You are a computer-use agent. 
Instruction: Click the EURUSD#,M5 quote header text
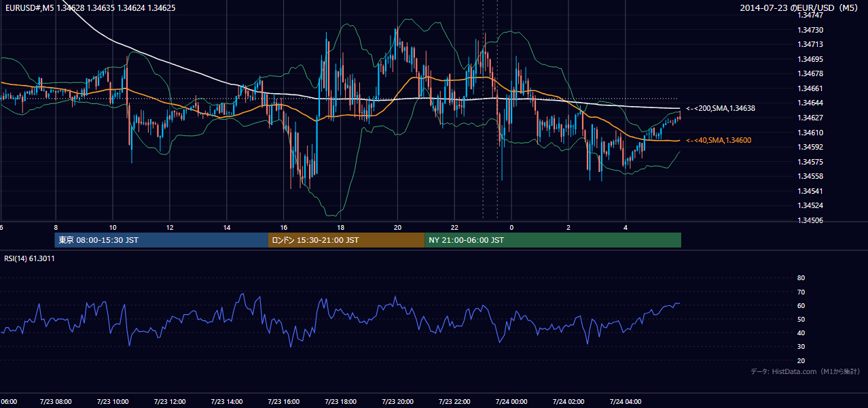(90, 8)
